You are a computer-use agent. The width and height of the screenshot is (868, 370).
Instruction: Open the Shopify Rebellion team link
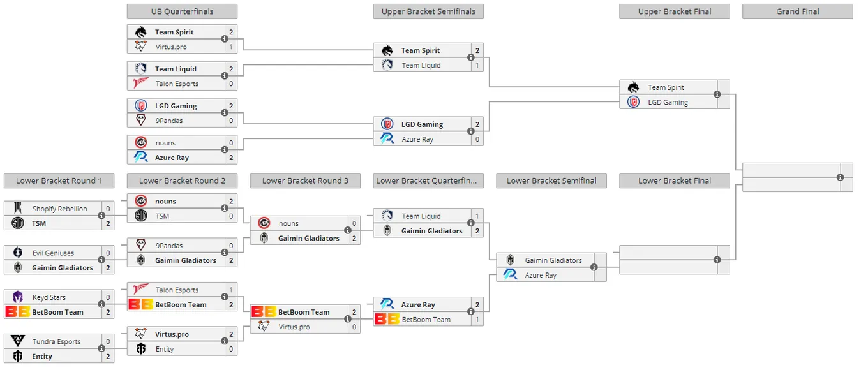click(60, 209)
